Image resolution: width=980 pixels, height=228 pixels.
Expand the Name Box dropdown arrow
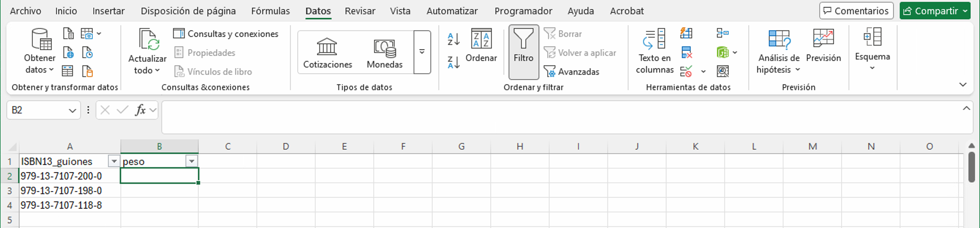pyautogui.click(x=72, y=111)
